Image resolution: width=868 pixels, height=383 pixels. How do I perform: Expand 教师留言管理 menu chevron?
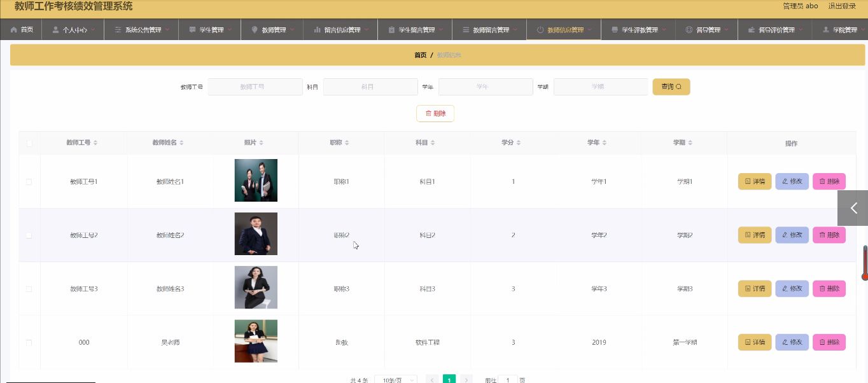click(515, 29)
